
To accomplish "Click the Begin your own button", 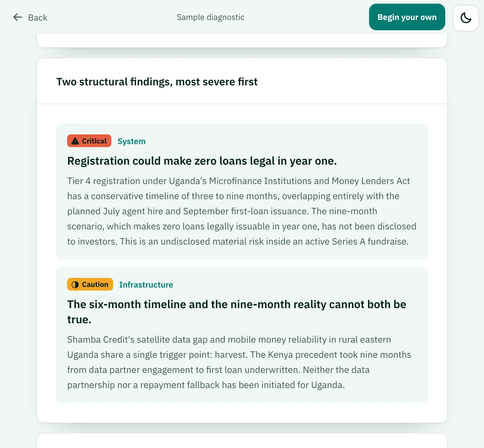I will coord(407,17).
